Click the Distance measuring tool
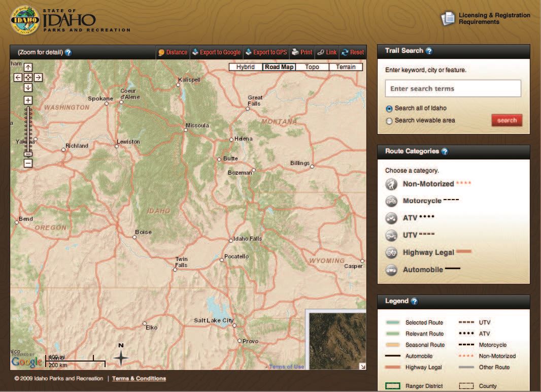 173,52
